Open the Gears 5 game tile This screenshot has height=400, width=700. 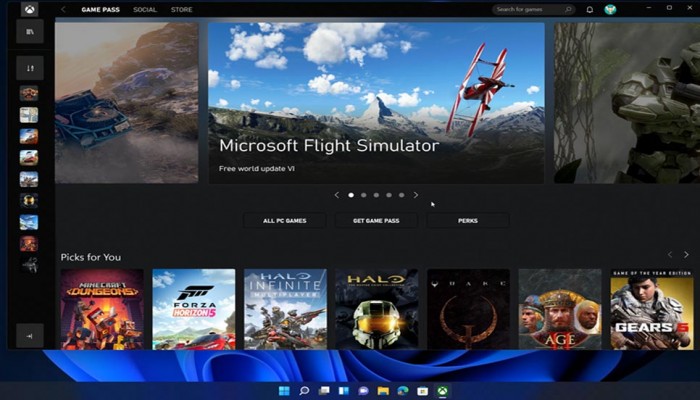652,309
